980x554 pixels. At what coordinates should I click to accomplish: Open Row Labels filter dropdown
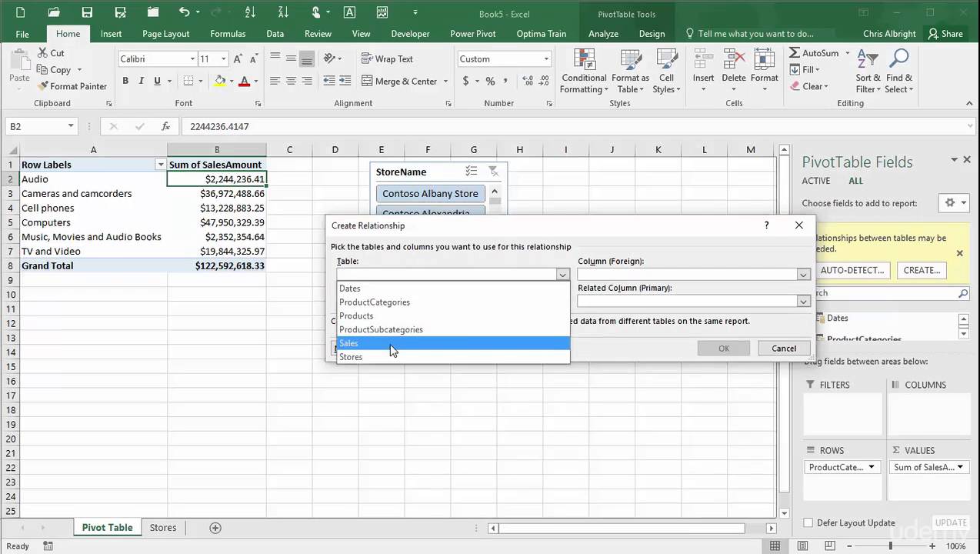(x=161, y=165)
